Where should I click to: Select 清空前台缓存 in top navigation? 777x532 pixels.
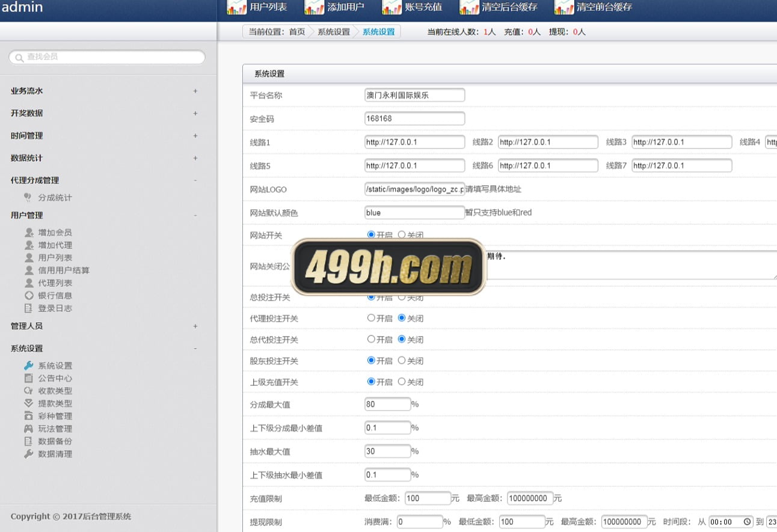pyautogui.click(x=604, y=7)
